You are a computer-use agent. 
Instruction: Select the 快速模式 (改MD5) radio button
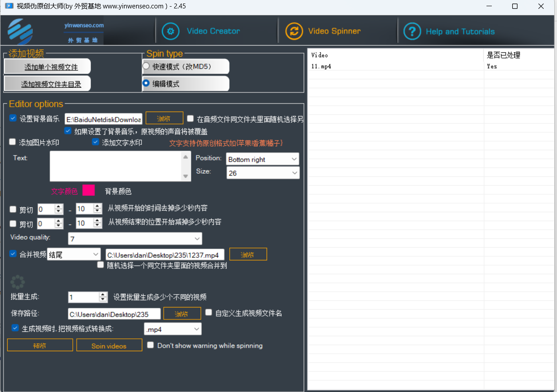pos(146,66)
